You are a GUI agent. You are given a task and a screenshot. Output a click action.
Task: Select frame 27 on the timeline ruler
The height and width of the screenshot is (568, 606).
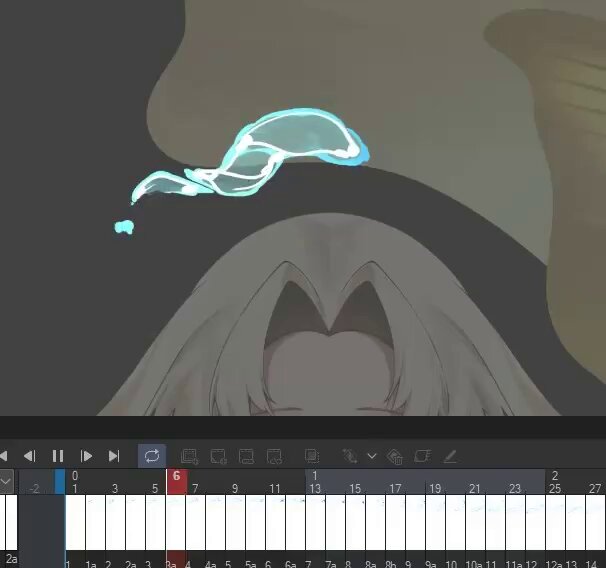[595, 489]
